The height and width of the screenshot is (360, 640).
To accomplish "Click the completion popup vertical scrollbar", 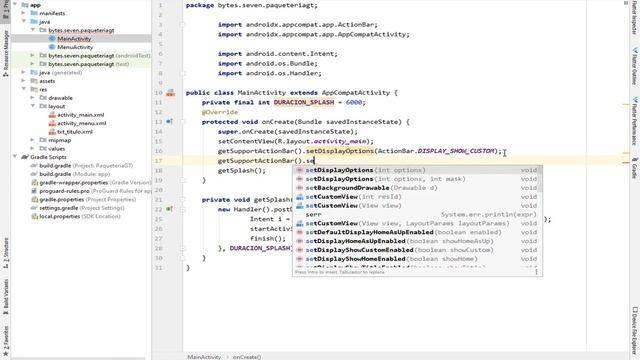I will [x=541, y=180].
